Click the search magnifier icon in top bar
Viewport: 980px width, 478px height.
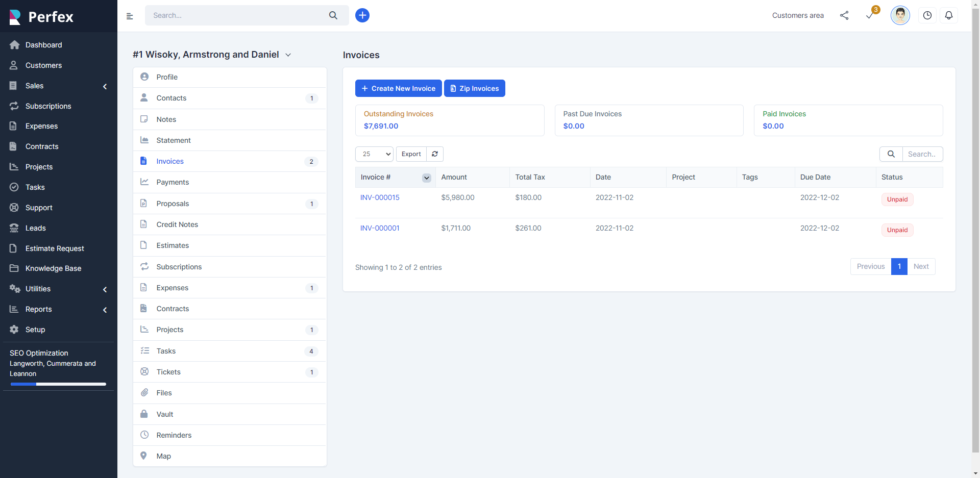point(333,15)
